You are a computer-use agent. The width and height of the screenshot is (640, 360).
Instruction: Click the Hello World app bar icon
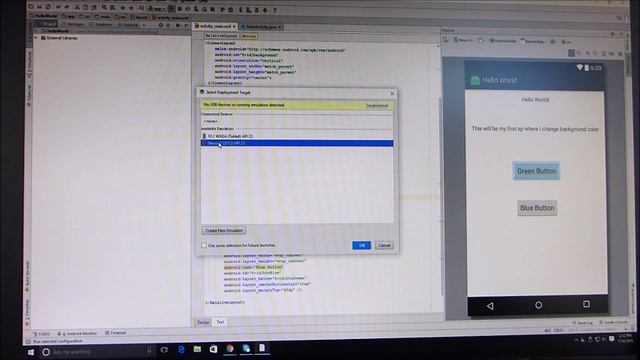tap(475, 80)
